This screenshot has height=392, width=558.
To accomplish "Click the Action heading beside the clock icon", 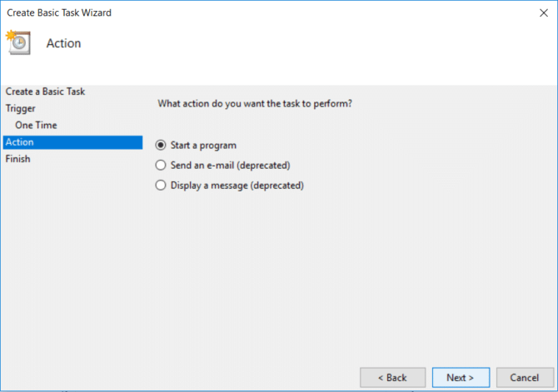I will pyautogui.click(x=63, y=43).
